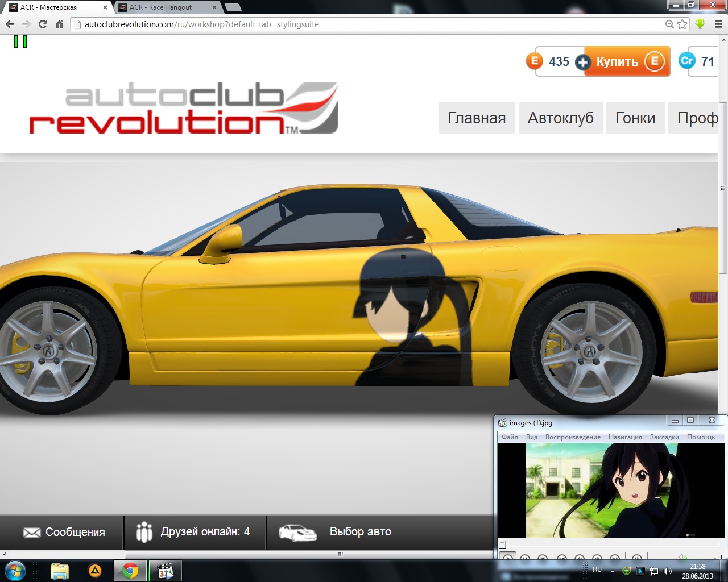Open the Chrome home page icon
This screenshot has height=582, width=728.
pyautogui.click(x=59, y=24)
